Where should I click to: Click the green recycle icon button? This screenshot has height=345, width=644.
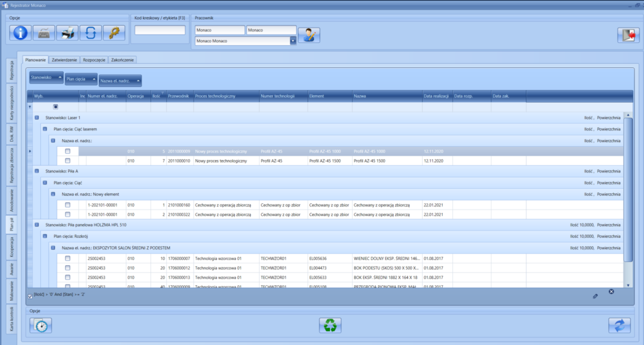(x=331, y=325)
